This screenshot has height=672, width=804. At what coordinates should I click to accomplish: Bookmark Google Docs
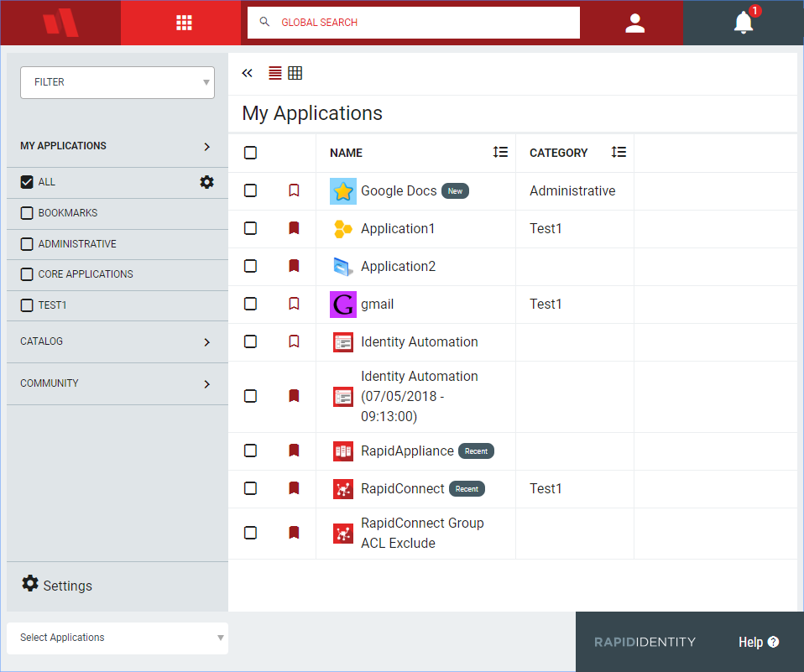(294, 190)
